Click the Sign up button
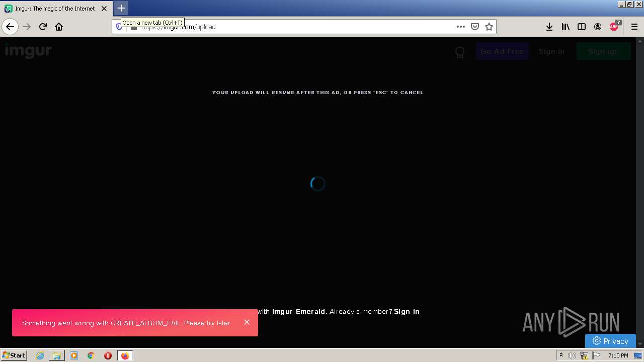 tap(603, 51)
